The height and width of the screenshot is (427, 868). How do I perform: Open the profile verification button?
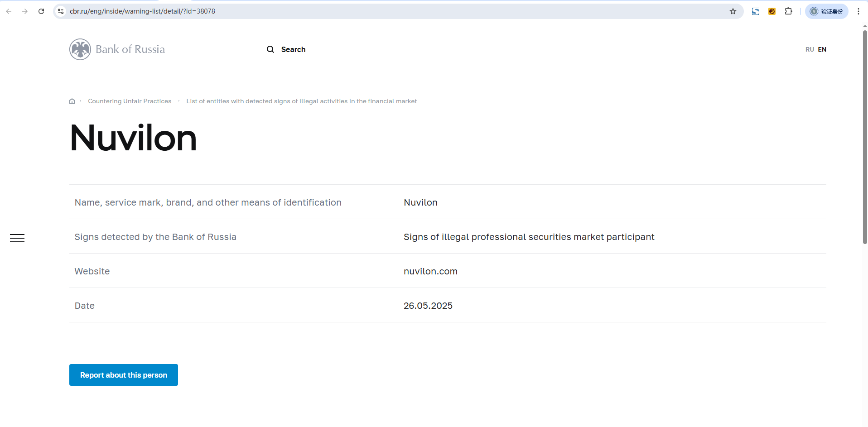click(827, 11)
